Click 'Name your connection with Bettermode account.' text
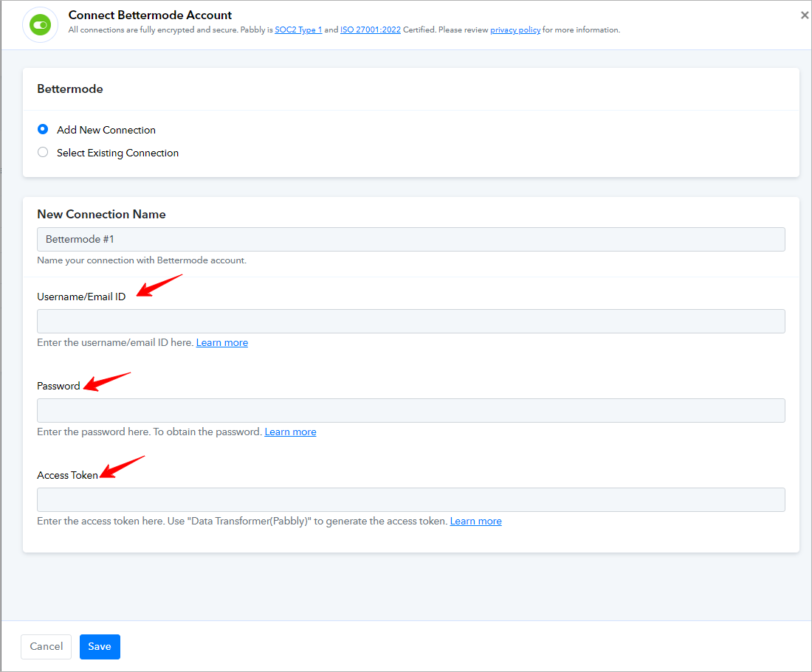Image resolution: width=812 pixels, height=672 pixels. (x=142, y=260)
